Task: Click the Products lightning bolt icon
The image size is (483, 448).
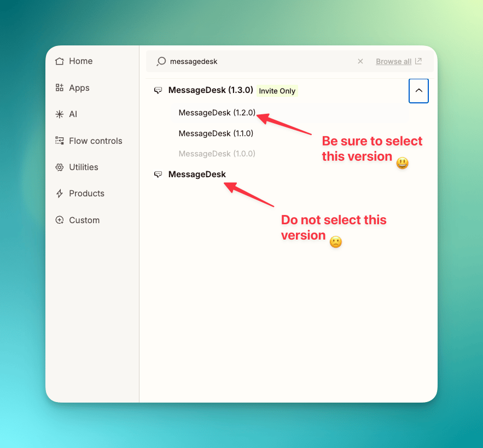Action: point(60,194)
